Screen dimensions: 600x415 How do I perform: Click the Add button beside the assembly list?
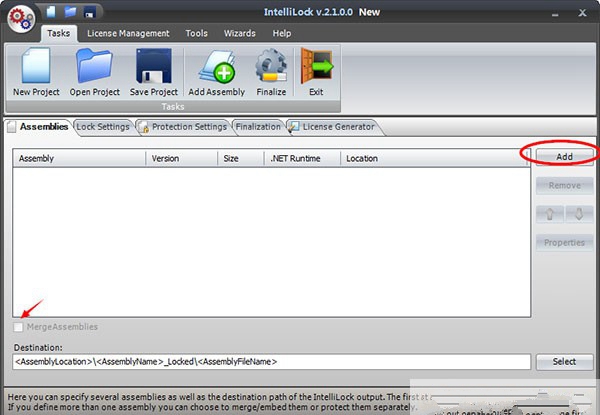564,157
